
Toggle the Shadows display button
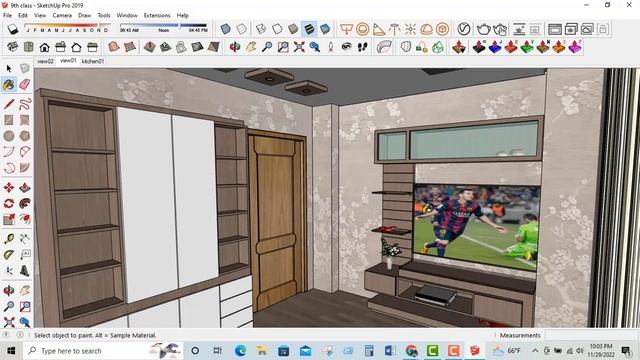pyautogui.click(x=13, y=29)
